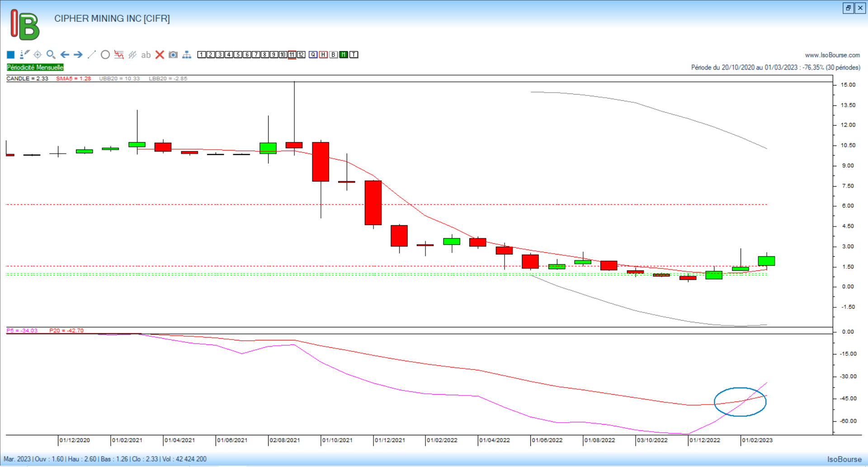Viewport: 868px width, 467px height.
Task: Click the 15.00 price axis label
Action: (x=848, y=85)
